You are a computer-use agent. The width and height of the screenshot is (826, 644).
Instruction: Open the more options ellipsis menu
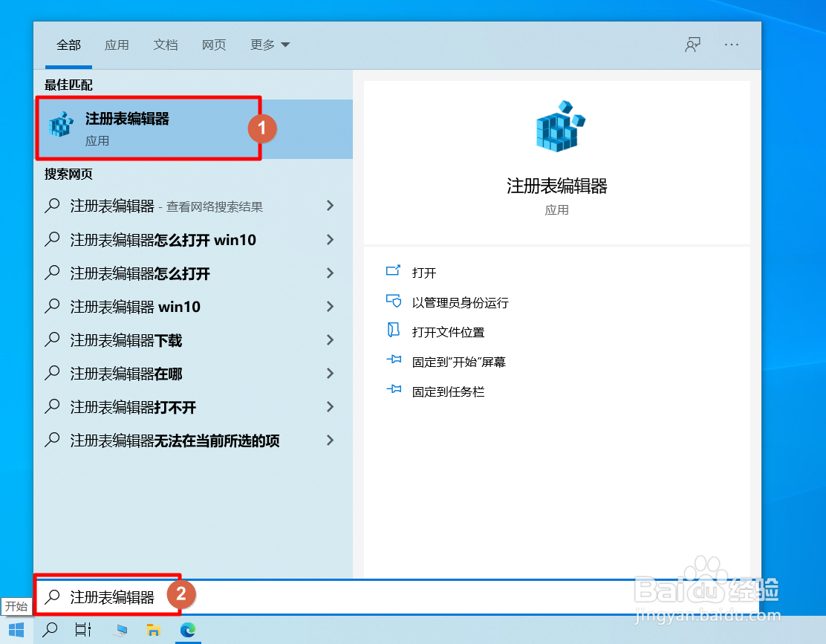click(x=732, y=45)
